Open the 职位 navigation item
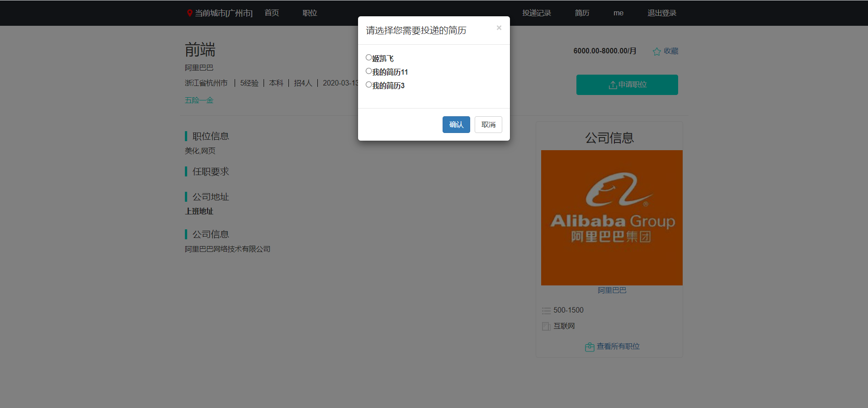This screenshot has height=408, width=868. click(x=310, y=13)
